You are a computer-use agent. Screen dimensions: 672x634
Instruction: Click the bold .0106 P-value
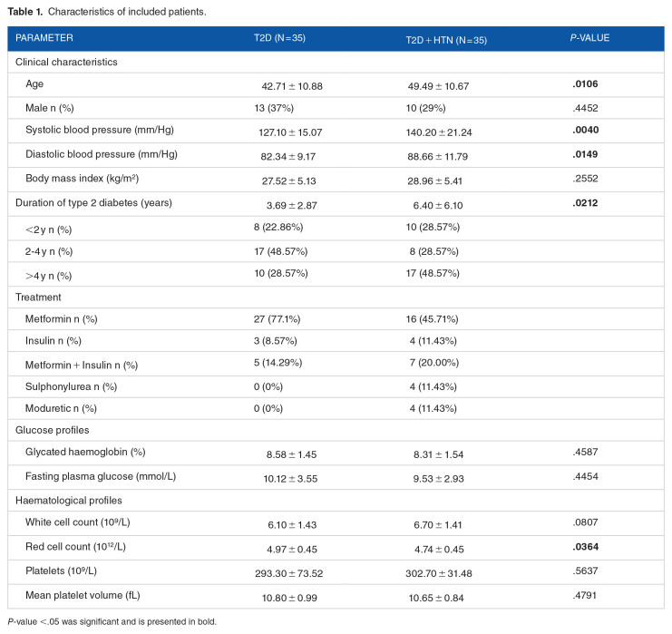coord(584,84)
